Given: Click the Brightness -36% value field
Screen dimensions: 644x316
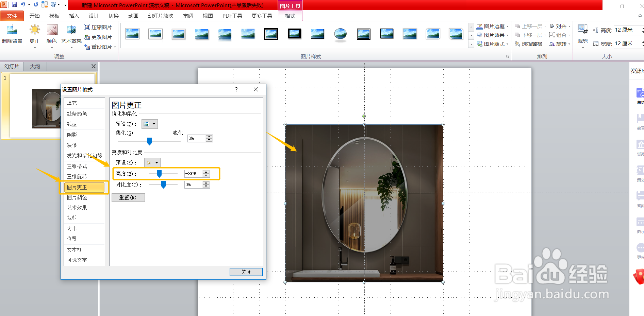Looking at the screenshot, I should [194, 174].
